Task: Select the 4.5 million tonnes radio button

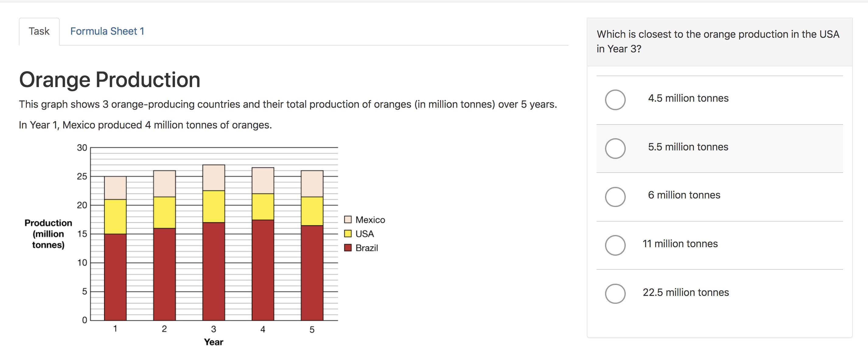Action: pyautogui.click(x=615, y=100)
